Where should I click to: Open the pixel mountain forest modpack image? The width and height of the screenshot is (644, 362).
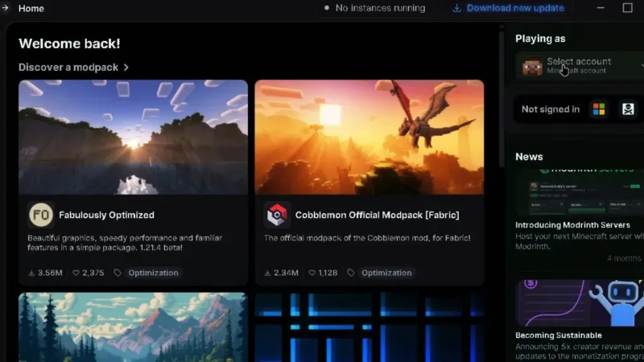point(133,327)
